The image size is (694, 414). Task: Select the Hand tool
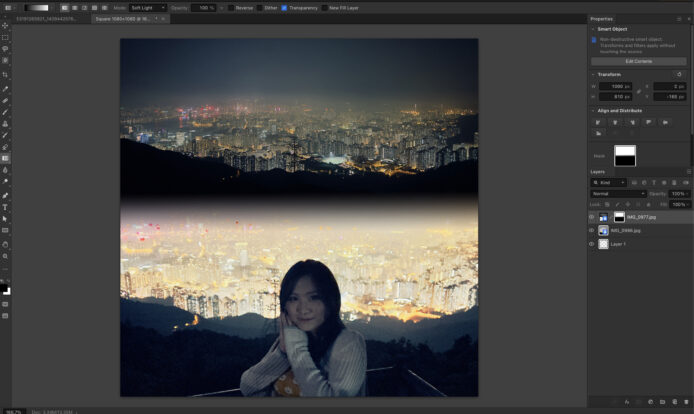[x=5, y=244]
